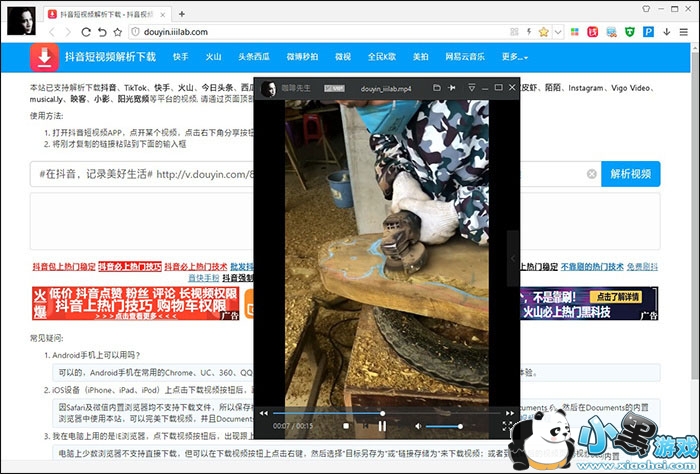Switch to 全民K歌 in site navigation
The image size is (700, 474).
[382, 57]
